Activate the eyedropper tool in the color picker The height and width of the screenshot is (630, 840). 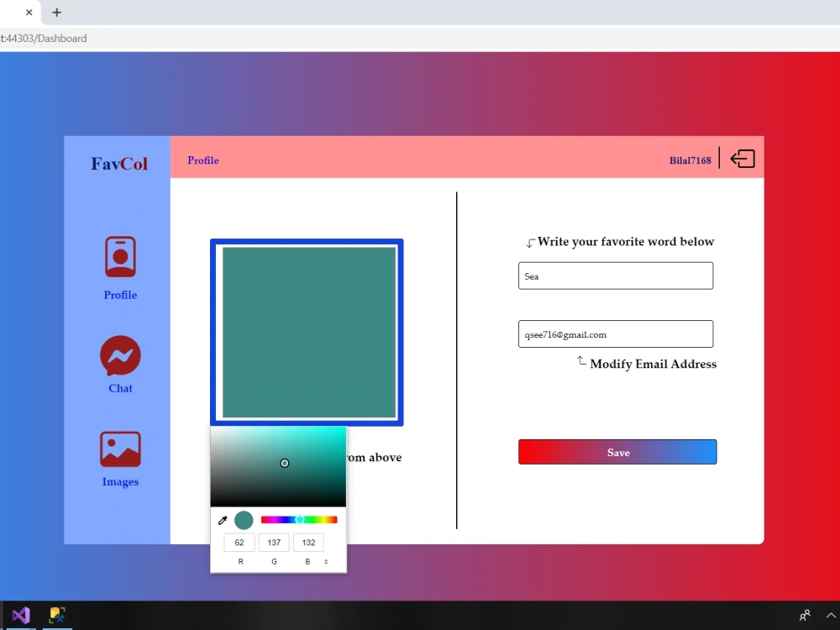223,520
